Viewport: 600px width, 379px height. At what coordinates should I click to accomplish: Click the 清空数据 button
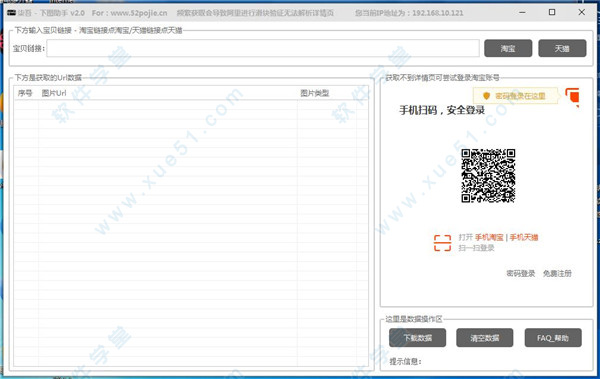[x=484, y=338]
